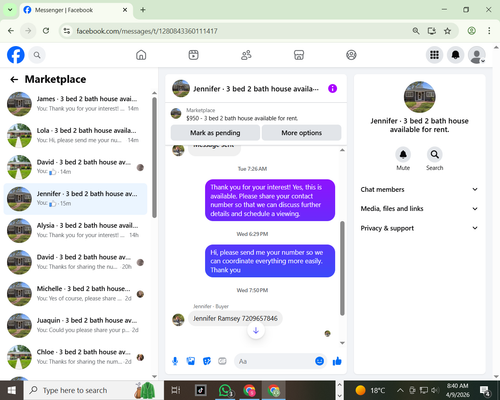The width and height of the screenshot is (500, 400).
Task: Open the emoji picker icon
Action: [319, 361]
